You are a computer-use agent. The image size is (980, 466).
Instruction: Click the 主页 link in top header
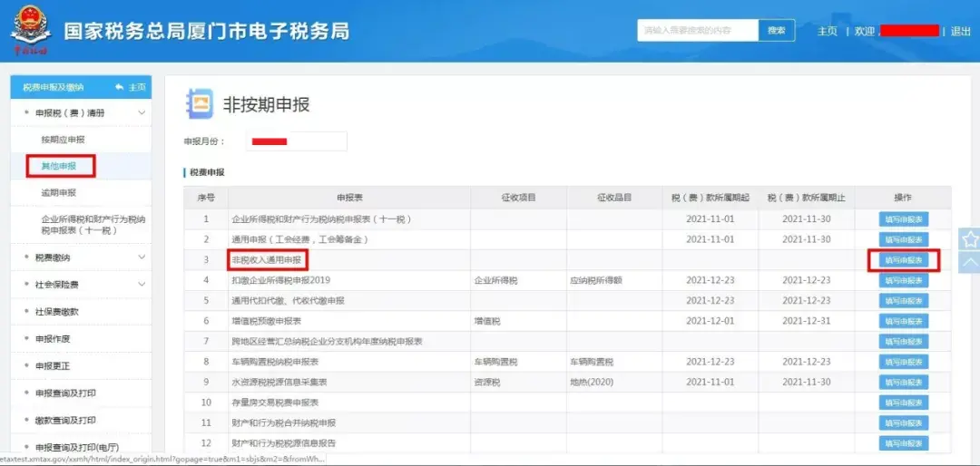tap(827, 31)
